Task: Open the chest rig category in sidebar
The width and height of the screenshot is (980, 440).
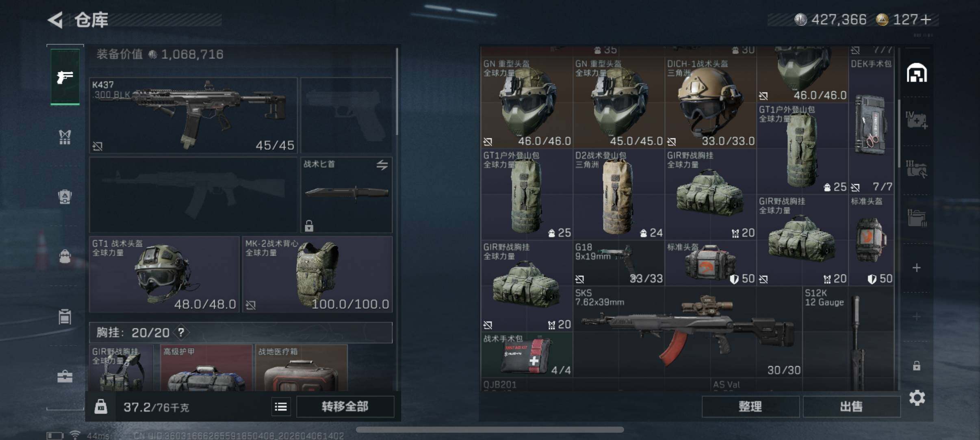Action: point(65,137)
